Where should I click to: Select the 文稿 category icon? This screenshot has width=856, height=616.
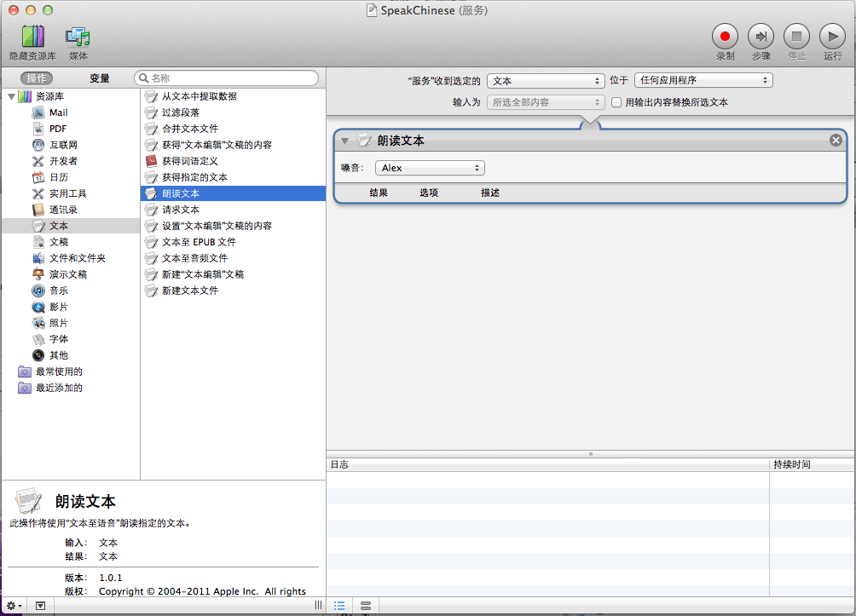point(38,242)
